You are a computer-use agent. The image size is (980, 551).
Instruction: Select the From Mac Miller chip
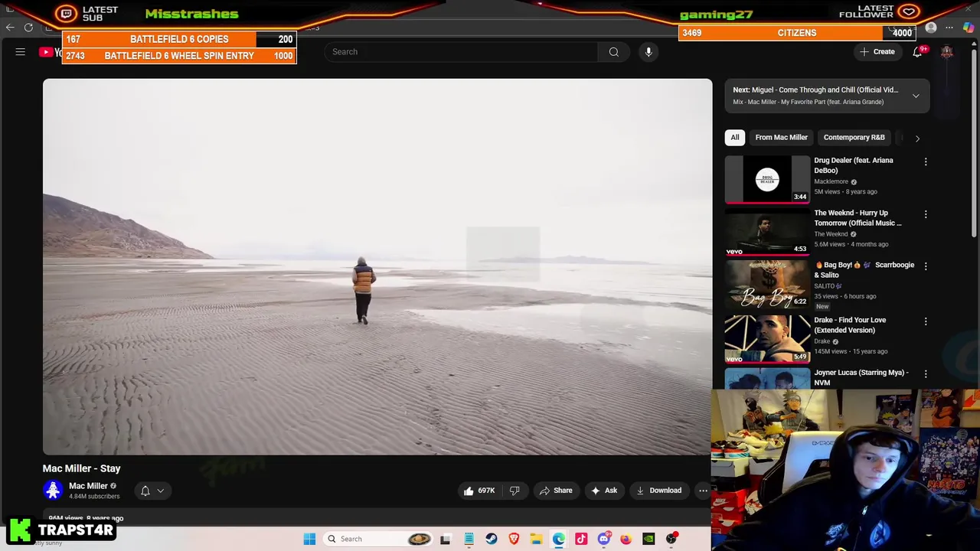point(781,138)
